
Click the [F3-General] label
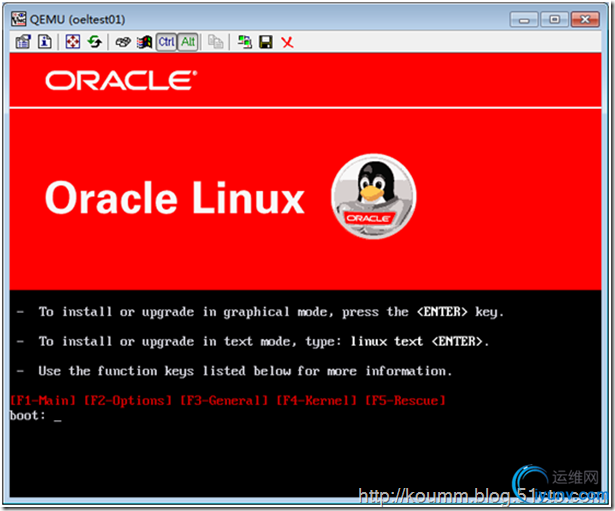[224, 400]
